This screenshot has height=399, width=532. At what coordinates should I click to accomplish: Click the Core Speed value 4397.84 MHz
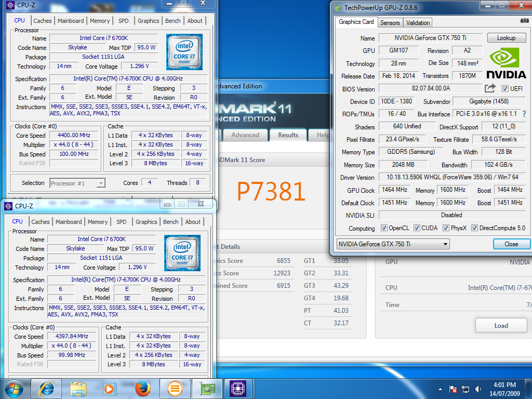click(x=72, y=336)
